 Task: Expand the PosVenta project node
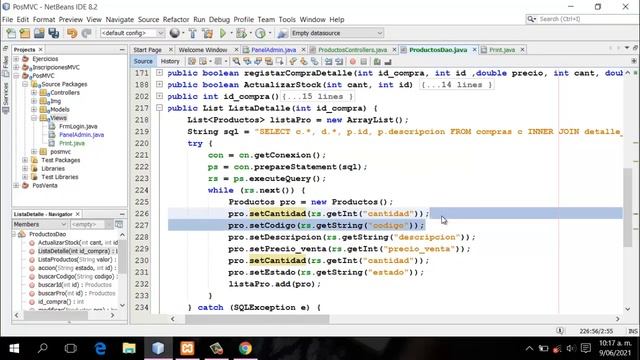click(x=16, y=185)
